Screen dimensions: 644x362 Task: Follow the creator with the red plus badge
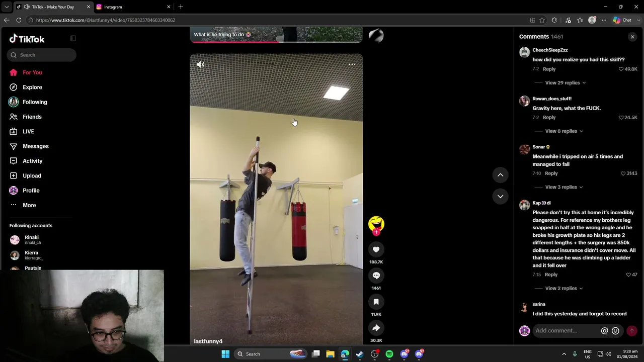pyautogui.click(x=376, y=232)
